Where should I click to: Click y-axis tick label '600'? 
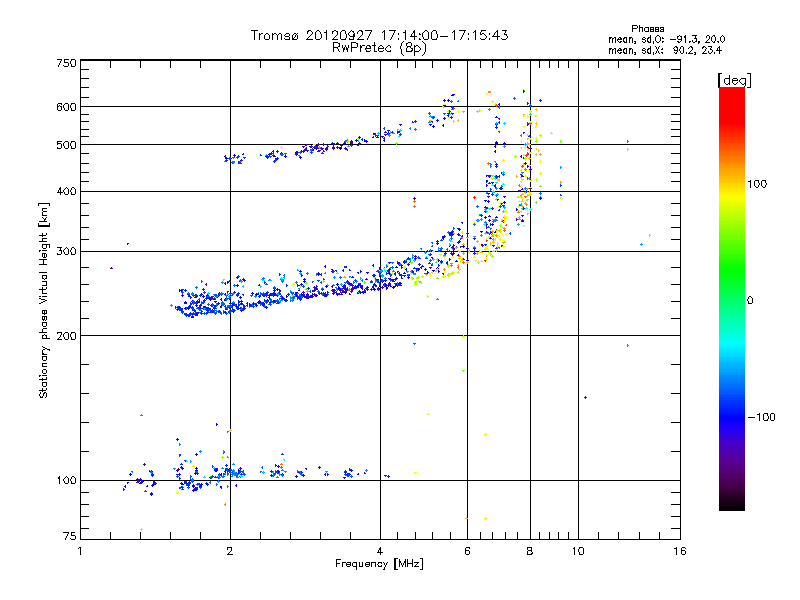(x=66, y=107)
